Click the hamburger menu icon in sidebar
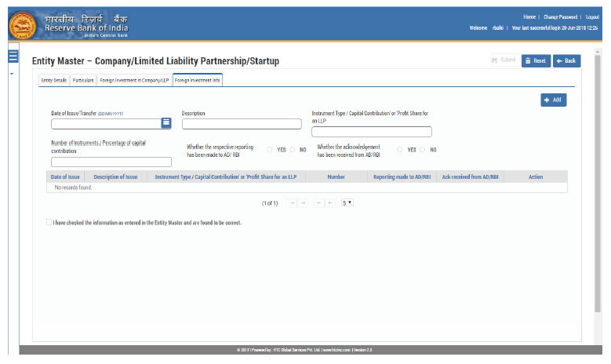 (13, 56)
